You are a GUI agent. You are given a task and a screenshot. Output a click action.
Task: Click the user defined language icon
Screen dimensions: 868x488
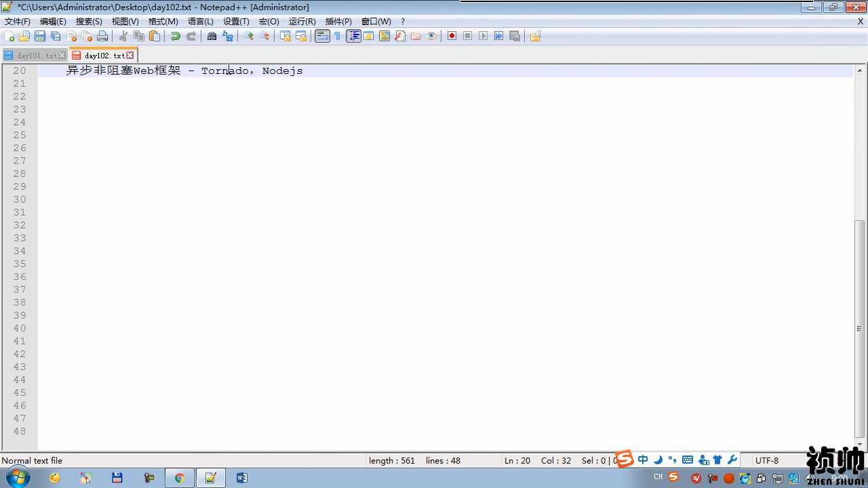(369, 36)
